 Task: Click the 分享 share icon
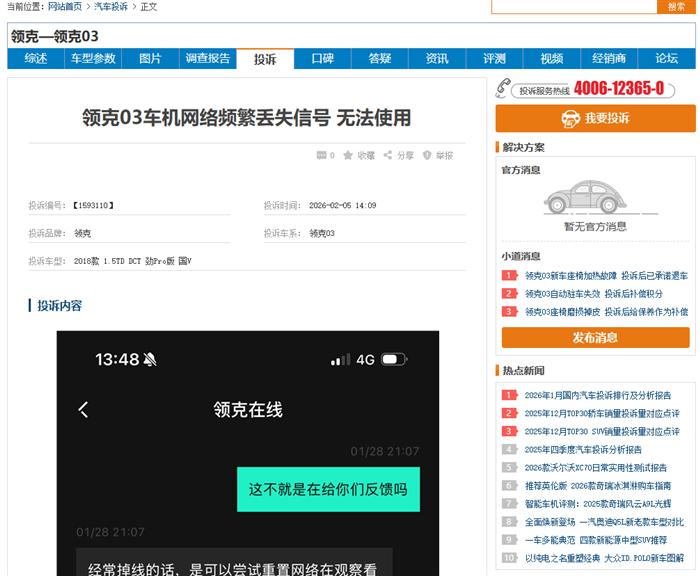(387, 156)
